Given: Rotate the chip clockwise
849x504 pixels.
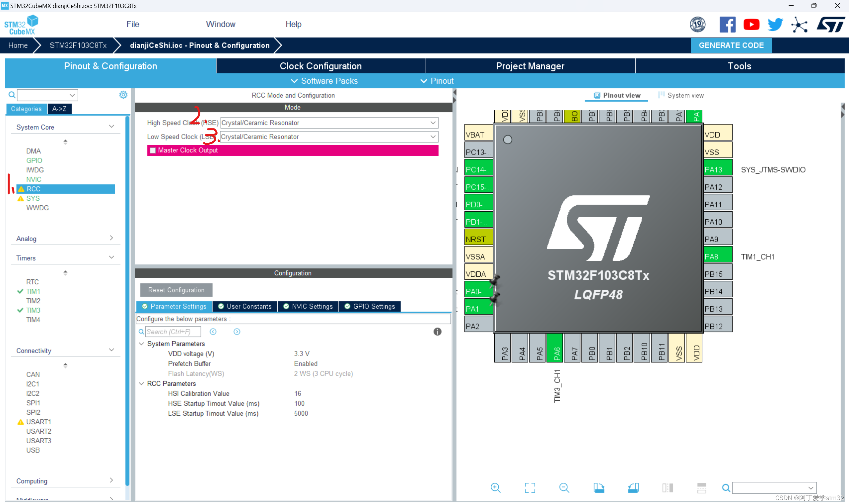Looking at the screenshot, I should (599, 488).
